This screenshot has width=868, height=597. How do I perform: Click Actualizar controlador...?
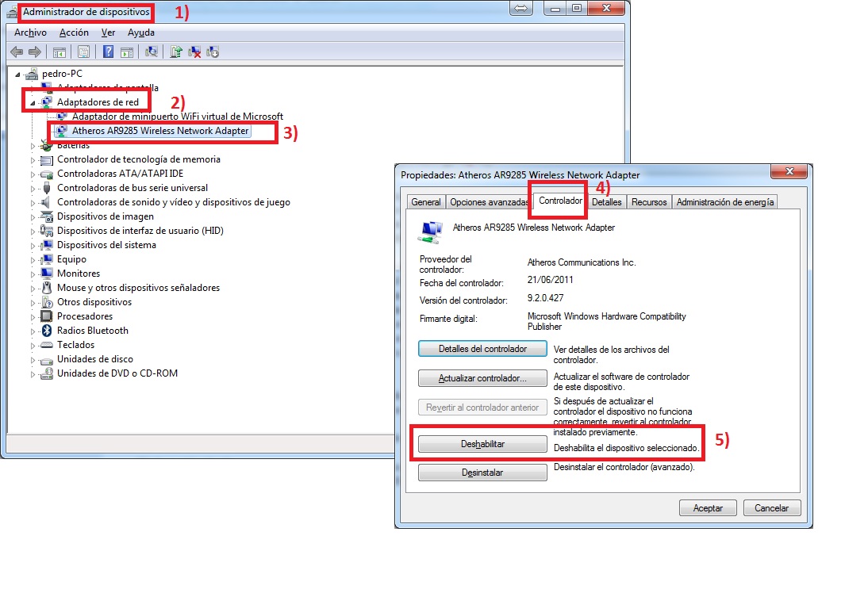click(x=482, y=378)
